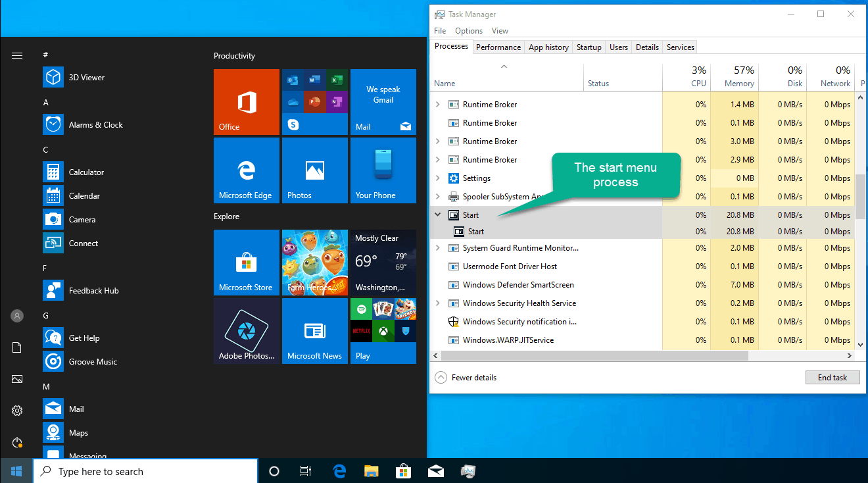Open the Options menu

click(x=469, y=30)
